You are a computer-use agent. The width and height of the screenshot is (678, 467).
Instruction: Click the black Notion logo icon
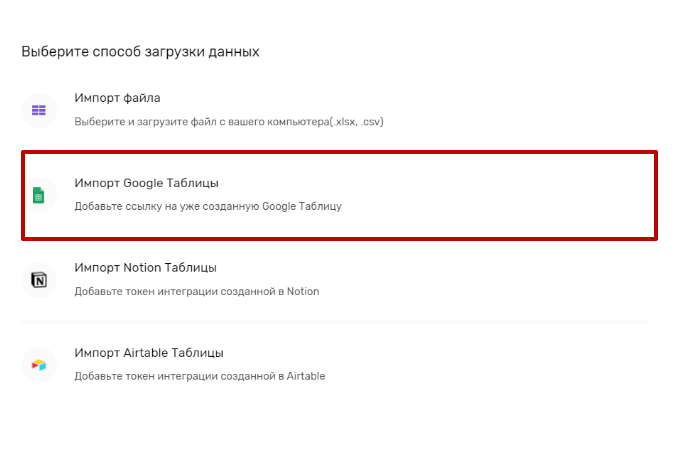(x=39, y=280)
